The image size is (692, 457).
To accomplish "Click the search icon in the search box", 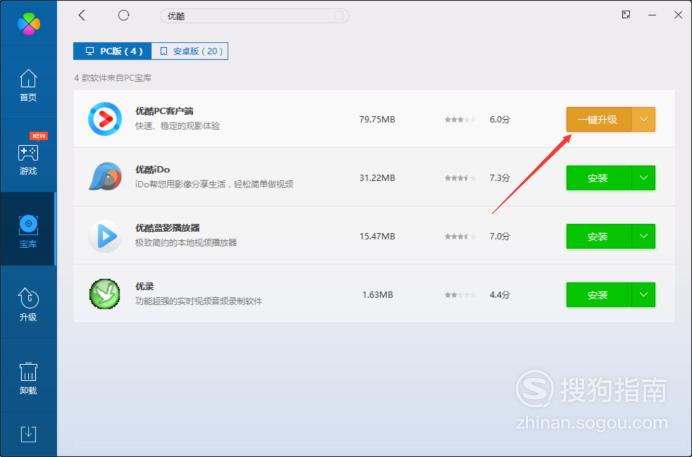I will pyautogui.click(x=339, y=16).
